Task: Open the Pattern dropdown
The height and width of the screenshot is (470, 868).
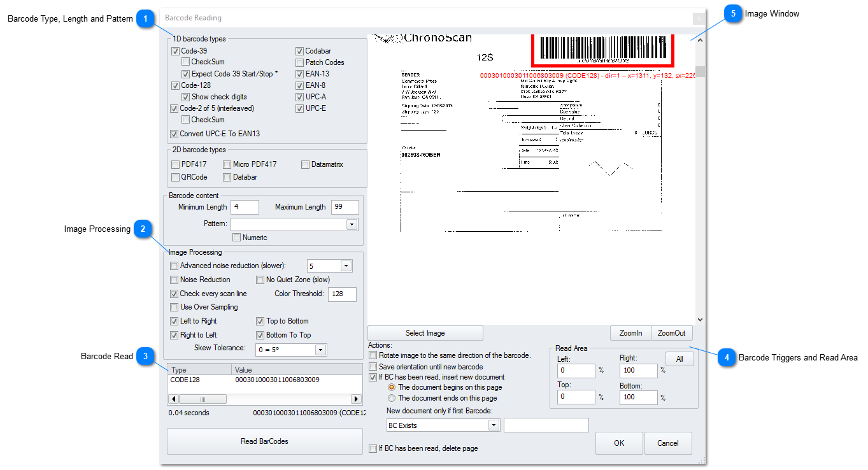Action: pos(351,224)
